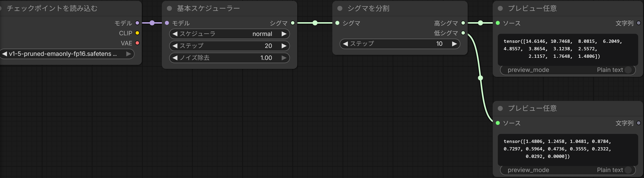Open the スケジューラ combo showing normal
644x178 pixels.
point(229,34)
